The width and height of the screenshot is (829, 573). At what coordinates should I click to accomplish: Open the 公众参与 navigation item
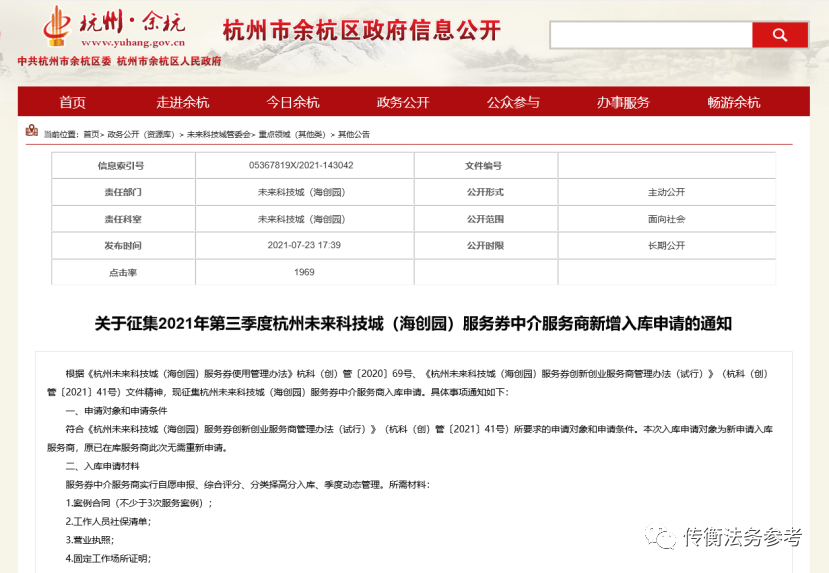coord(513,102)
